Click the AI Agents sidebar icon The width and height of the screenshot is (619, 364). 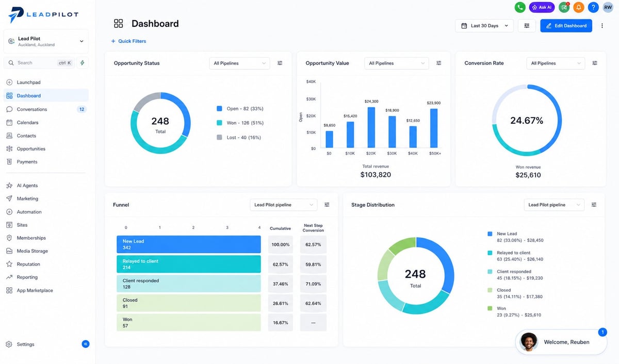(9, 185)
